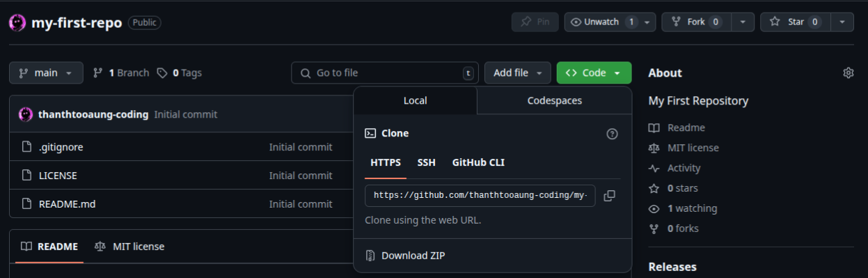Click the file icon beside .gitignore
The height and width of the screenshot is (278, 868).
pyautogui.click(x=27, y=147)
